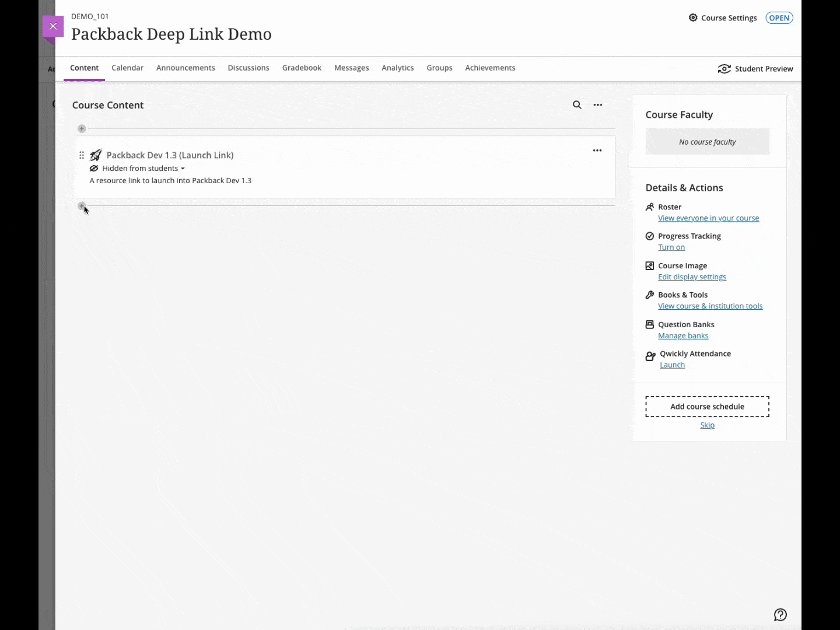This screenshot has height=630, width=840.
Task: Click the Question Banks icon
Action: tap(650, 325)
